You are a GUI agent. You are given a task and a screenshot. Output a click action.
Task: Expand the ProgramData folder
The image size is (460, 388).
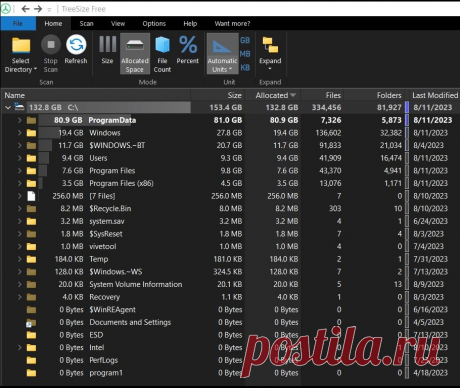19,120
